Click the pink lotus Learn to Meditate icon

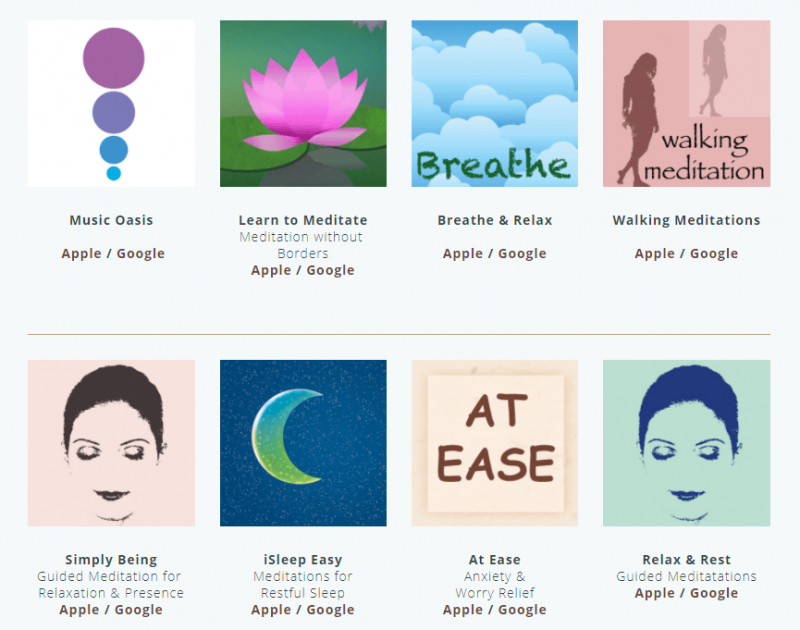point(303,104)
